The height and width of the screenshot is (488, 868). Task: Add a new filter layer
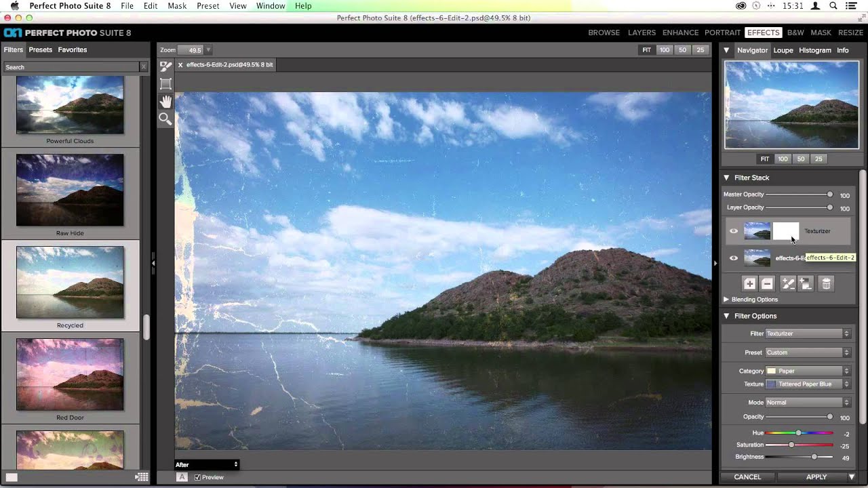click(x=749, y=284)
